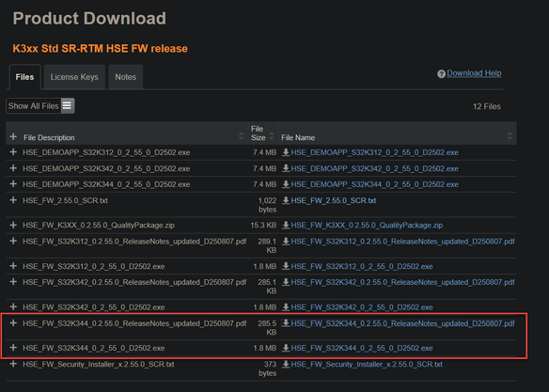Screen dimensions: 549x392
Task: Sort the table by File Description arrows
Action: click(x=241, y=136)
